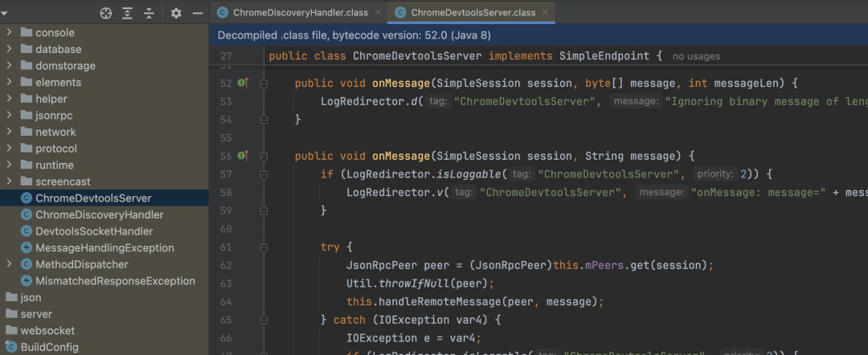The width and height of the screenshot is (868, 355).
Task: Click line number 60 in gutter
Action: [x=225, y=229]
